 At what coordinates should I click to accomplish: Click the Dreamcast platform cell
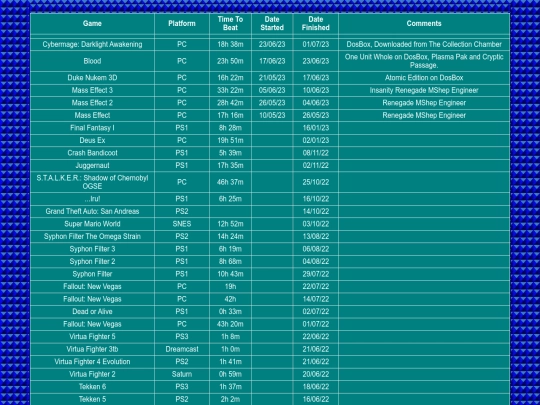click(182, 349)
